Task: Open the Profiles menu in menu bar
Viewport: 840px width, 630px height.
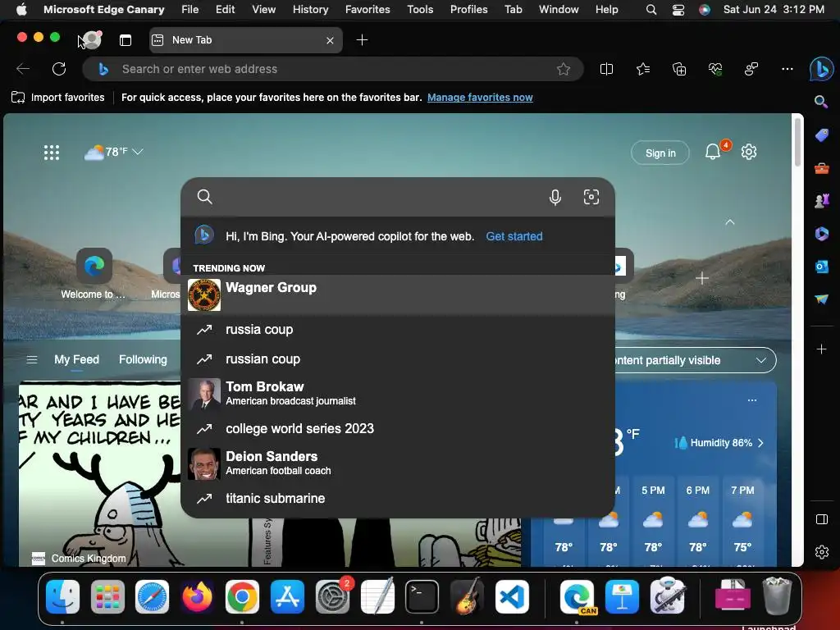Action: click(x=468, y=9)
